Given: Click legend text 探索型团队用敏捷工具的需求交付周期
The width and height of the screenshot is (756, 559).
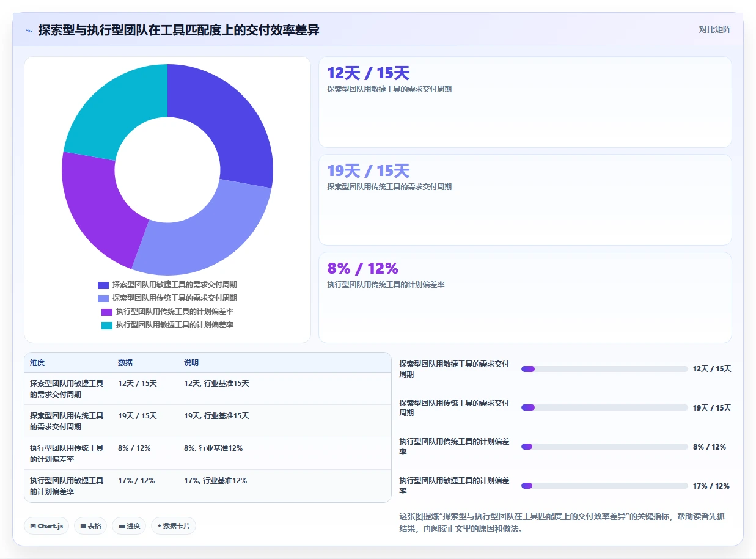Looking at the screenshot, I should 175,285.
